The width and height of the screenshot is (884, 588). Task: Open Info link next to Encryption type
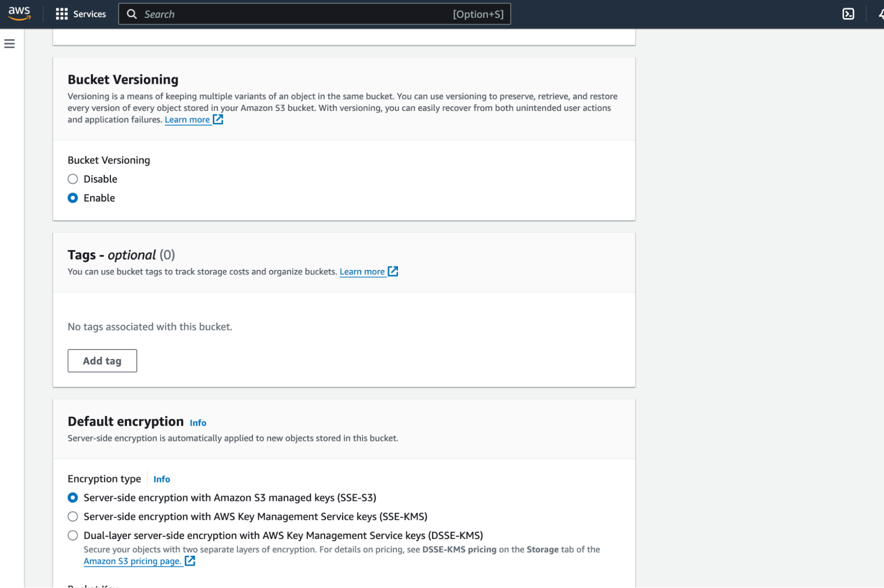click(161, 479)
